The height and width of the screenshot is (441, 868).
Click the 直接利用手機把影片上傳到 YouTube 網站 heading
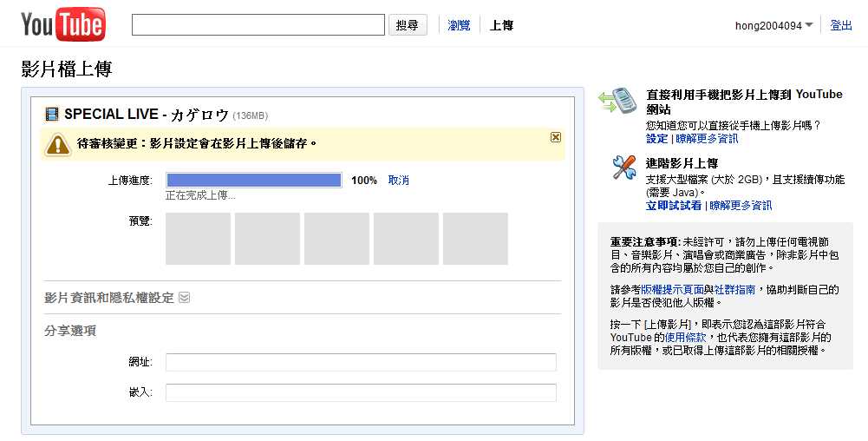click(x=744, y=102)
